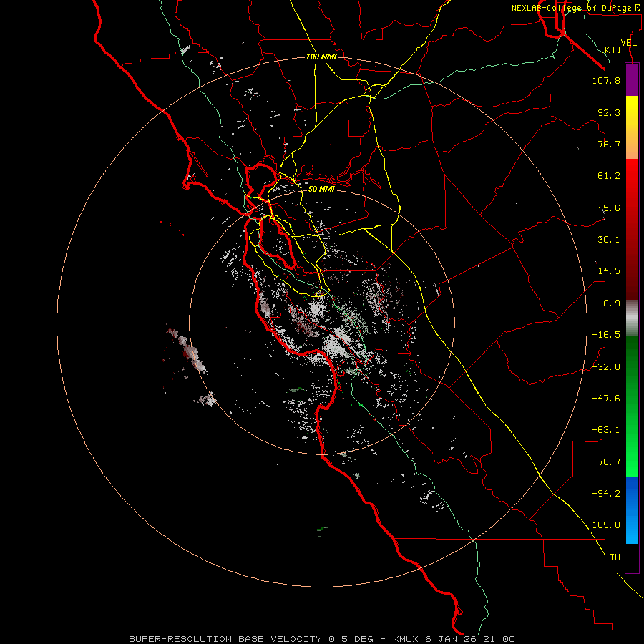Click the VEL legend title
The image size is (644, 644).
pos(629,43)
